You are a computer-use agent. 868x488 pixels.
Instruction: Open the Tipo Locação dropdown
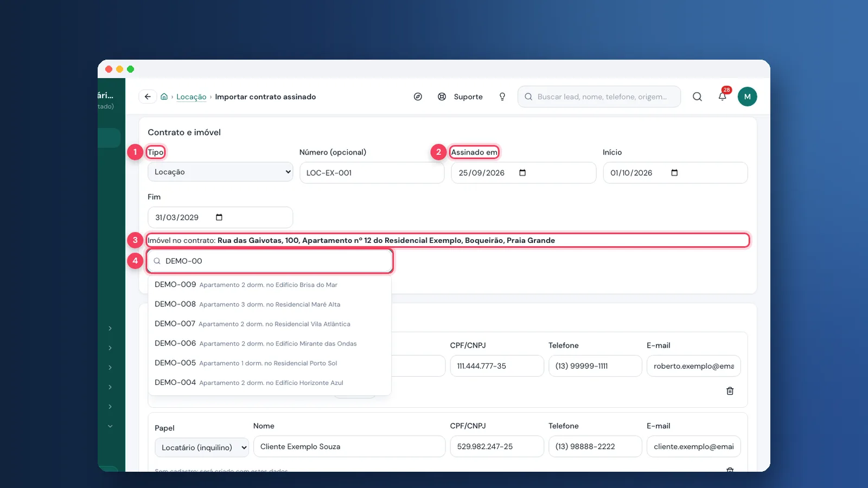tap(220, 172)
